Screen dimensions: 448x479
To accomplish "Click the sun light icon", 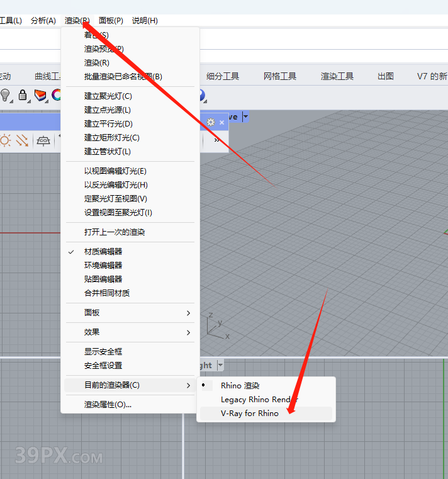I will (6, 140).
